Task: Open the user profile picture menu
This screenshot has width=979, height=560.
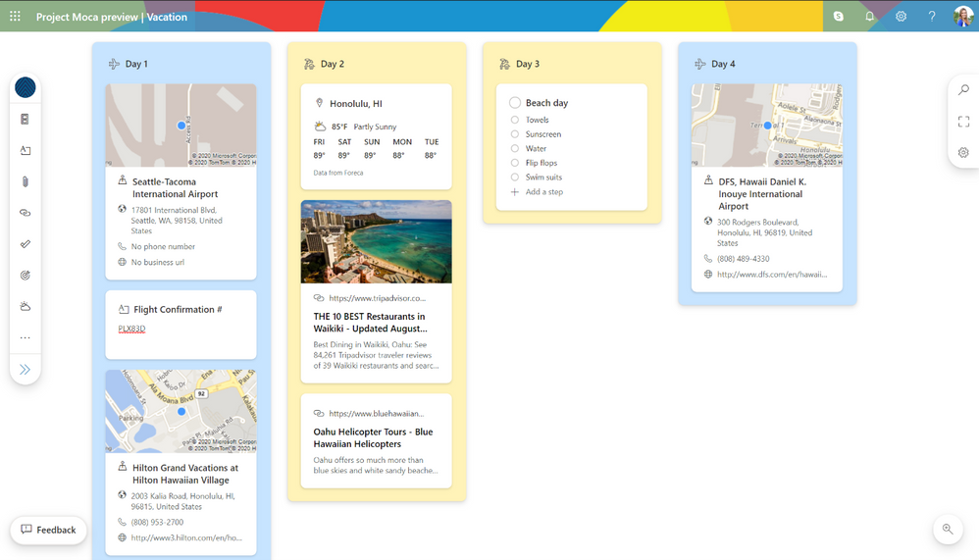Action: click(x=962, y=17)
